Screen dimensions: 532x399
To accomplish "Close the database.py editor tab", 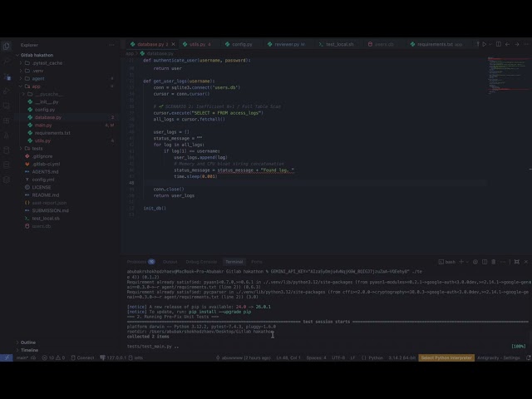I will point(174,44).
